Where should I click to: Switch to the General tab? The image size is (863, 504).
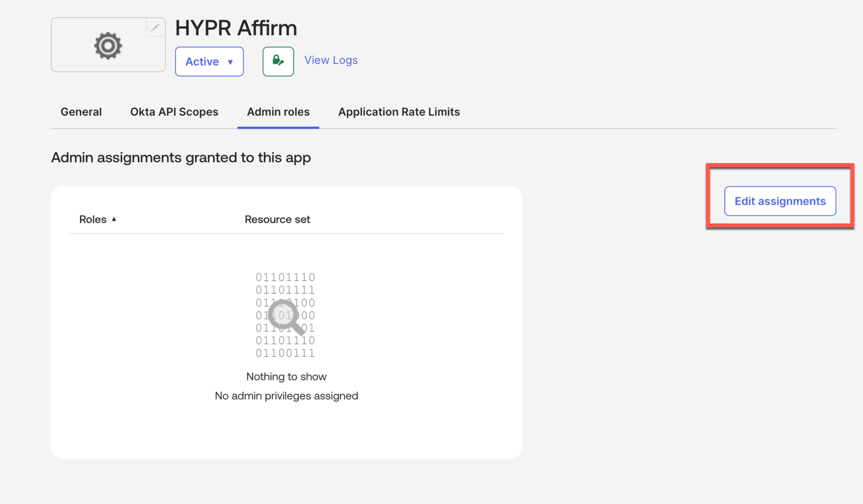coord(81,112)
